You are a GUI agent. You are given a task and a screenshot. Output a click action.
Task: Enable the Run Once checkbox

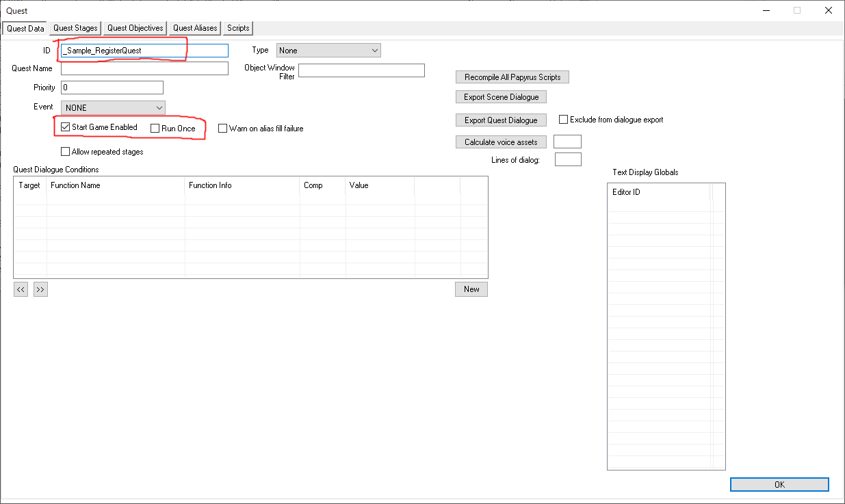155,129
